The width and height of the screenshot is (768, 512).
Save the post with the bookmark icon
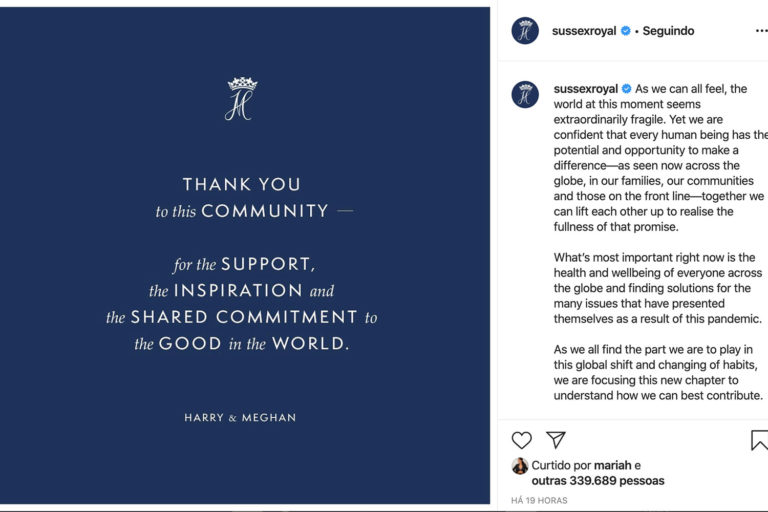point(759,440)
